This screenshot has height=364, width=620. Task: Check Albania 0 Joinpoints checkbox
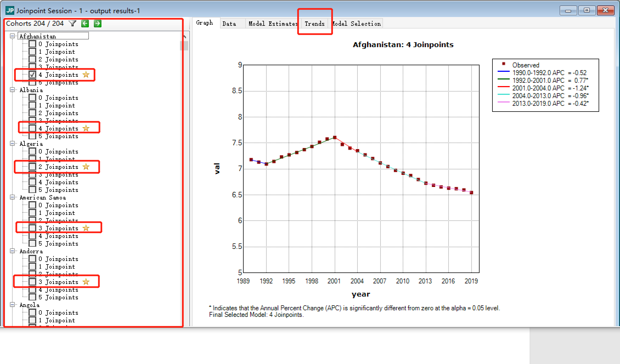pyautogui.click(x=32, y=98)
